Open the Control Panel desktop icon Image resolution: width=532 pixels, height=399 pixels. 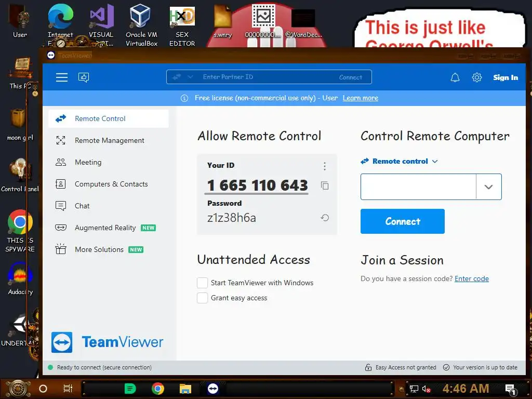(20, 175)
